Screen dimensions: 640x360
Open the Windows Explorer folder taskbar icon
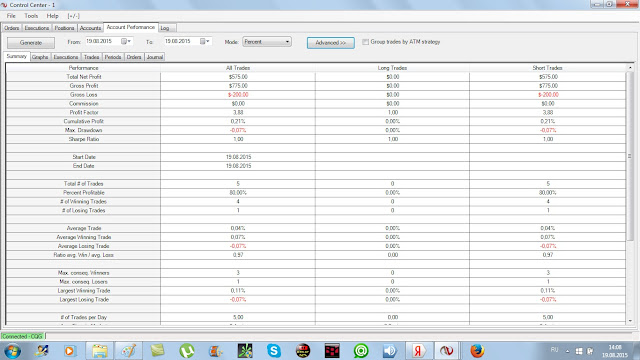click(99, 351)
